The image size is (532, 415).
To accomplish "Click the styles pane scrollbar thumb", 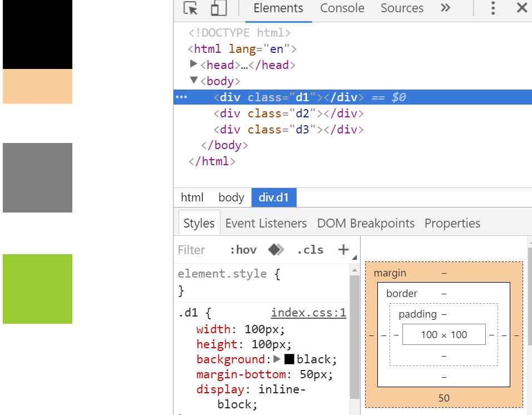I will point(354,337).
